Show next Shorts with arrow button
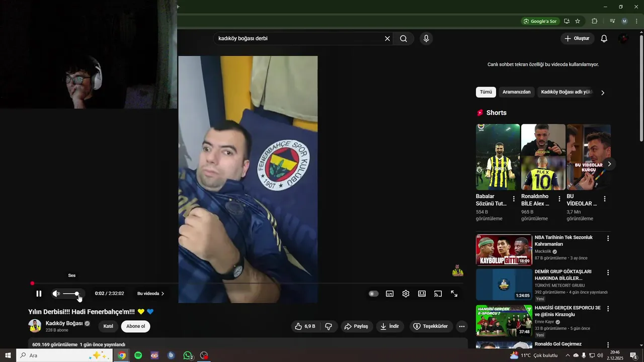Viewport: 644px width, 362px height. pos(609,164)
